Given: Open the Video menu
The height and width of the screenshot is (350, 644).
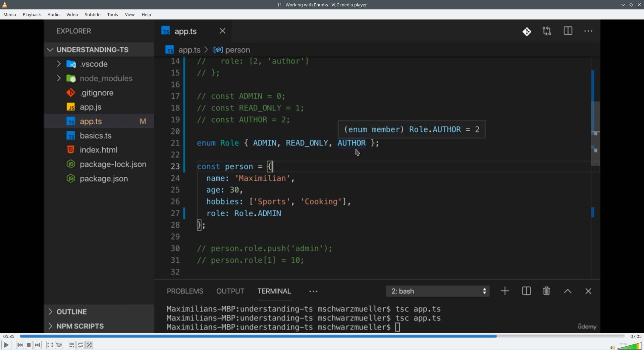Looking at the screenshot, I should (x=72, y=15).
